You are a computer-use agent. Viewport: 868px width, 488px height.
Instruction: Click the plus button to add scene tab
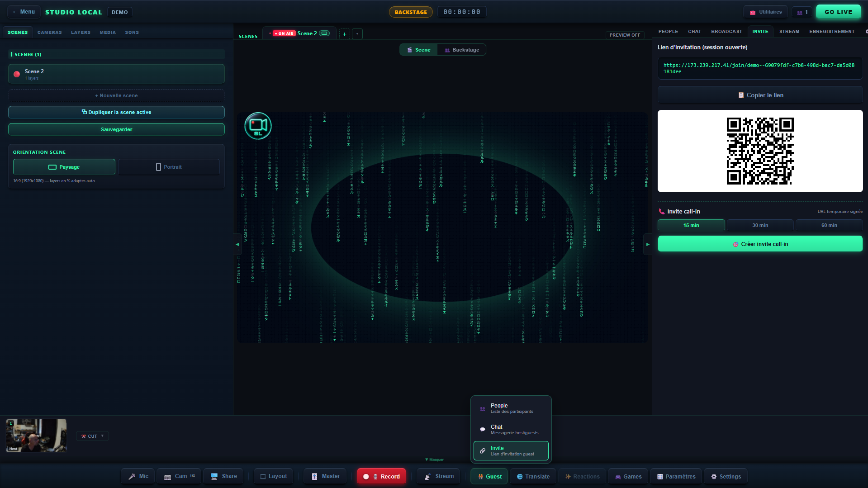[x=345, y=34]
